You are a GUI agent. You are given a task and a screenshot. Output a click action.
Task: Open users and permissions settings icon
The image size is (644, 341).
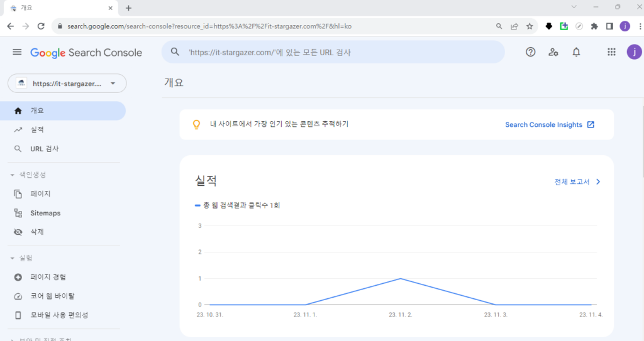pos(553,52)
